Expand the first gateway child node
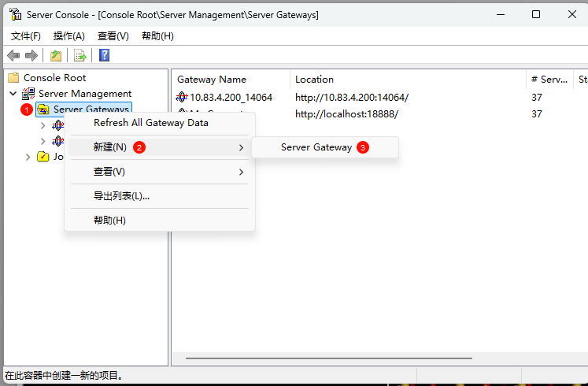The image size is (588, 386). [x=43, y=125]
